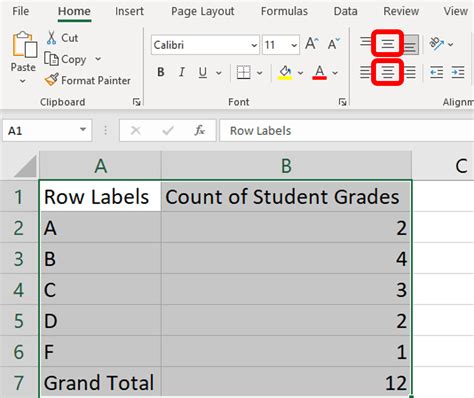Center text horizontally
The width and height of the screenshot is (474, 398).
click(x=388, y=72)
